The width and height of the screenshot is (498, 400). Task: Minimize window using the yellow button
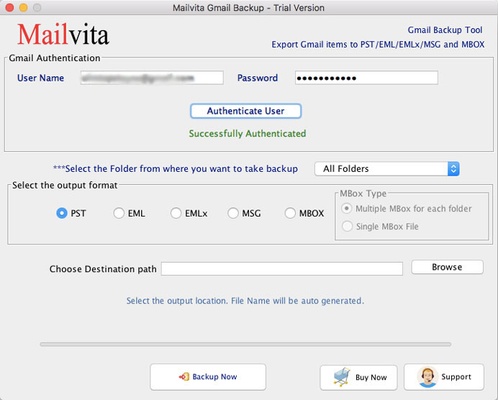23,7
